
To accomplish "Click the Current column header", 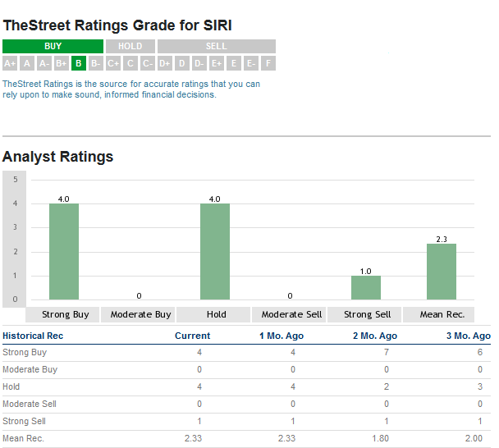I will tap(193, 336).
